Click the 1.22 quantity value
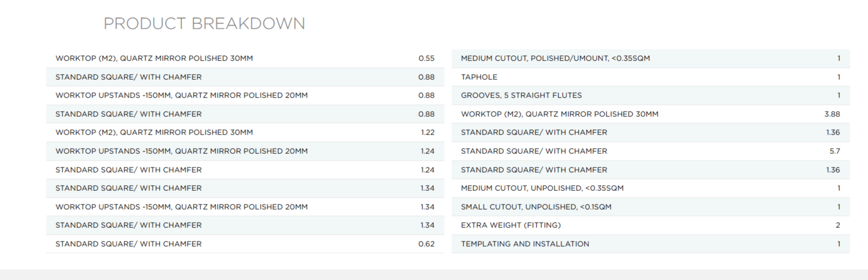868x280 pixels. tap(427, 132)
